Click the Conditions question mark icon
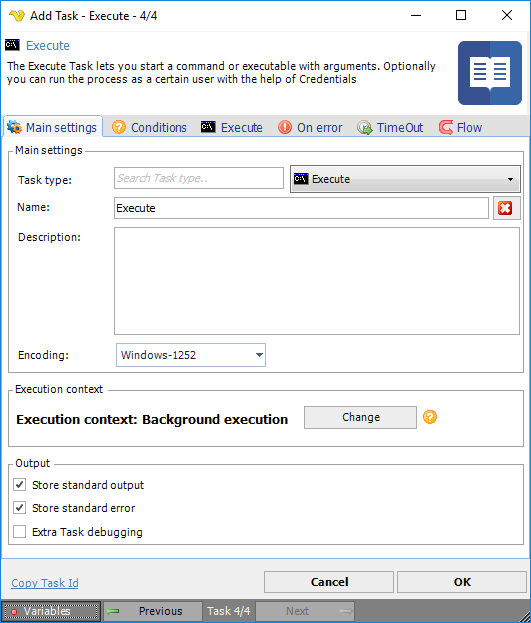Viewport: 531px width, 623px height. pos(118,127)
